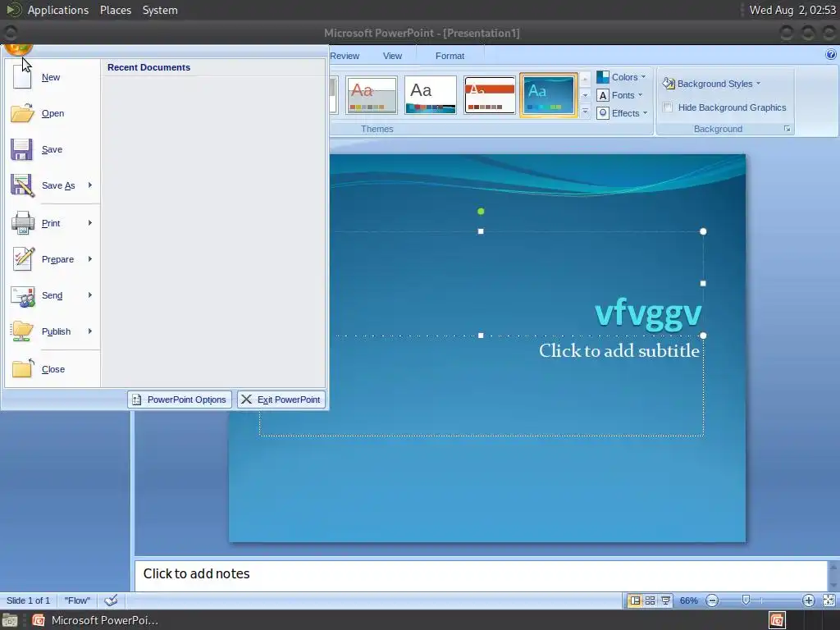Select the white theme with teal stripe

click(x=430, y=95)
